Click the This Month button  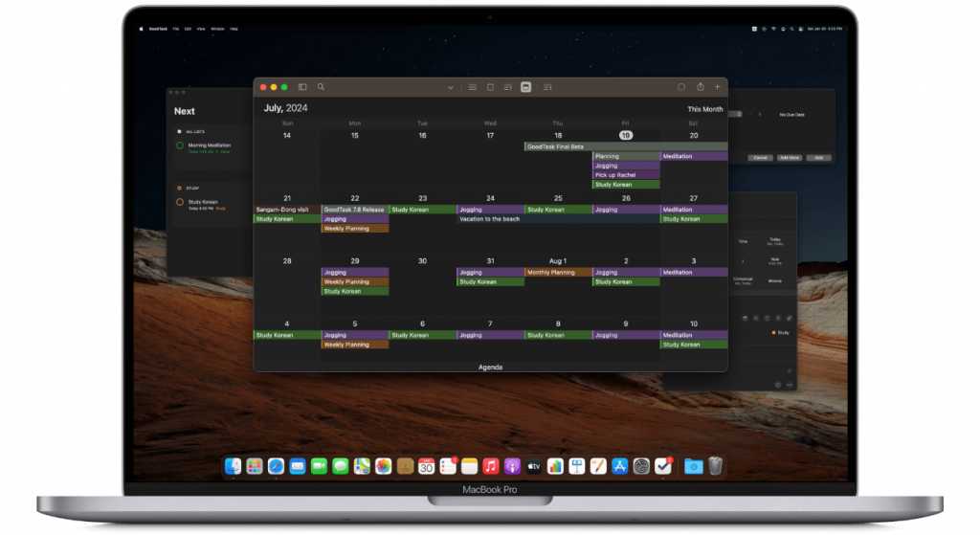click(705, 109)
